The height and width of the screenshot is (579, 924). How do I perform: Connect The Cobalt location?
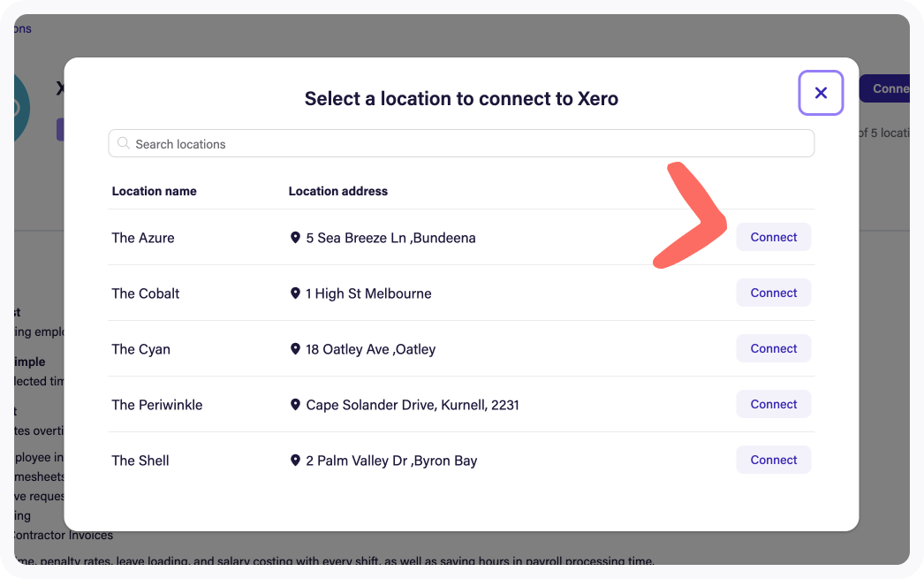click(x=773, y=293)
